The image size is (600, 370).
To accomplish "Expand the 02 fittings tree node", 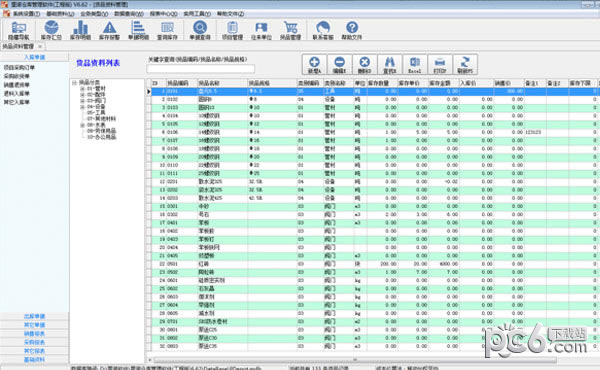I will [x=82, y=95].
